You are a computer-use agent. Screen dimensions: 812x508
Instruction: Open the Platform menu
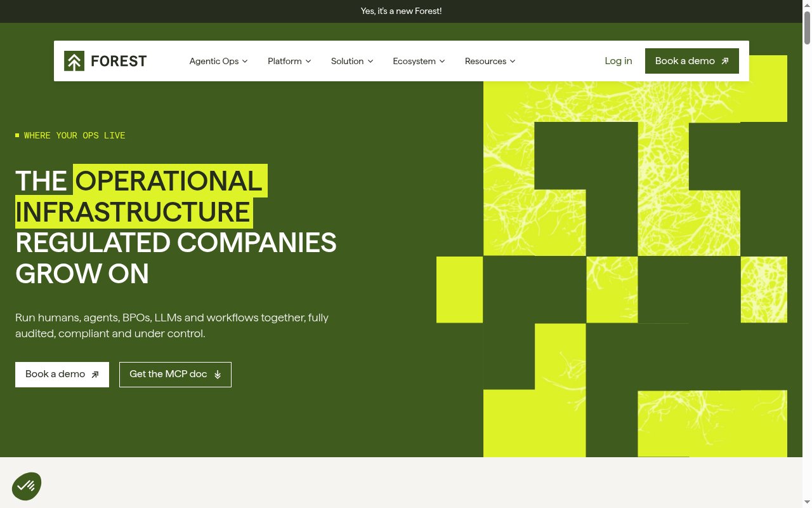coord(289,61)
